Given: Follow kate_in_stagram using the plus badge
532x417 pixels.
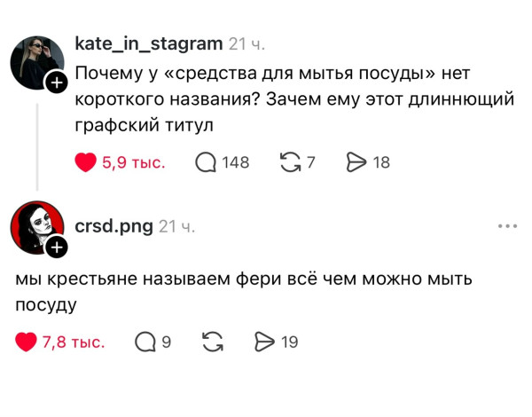Looking at the screenshot, I should point(56,83).
